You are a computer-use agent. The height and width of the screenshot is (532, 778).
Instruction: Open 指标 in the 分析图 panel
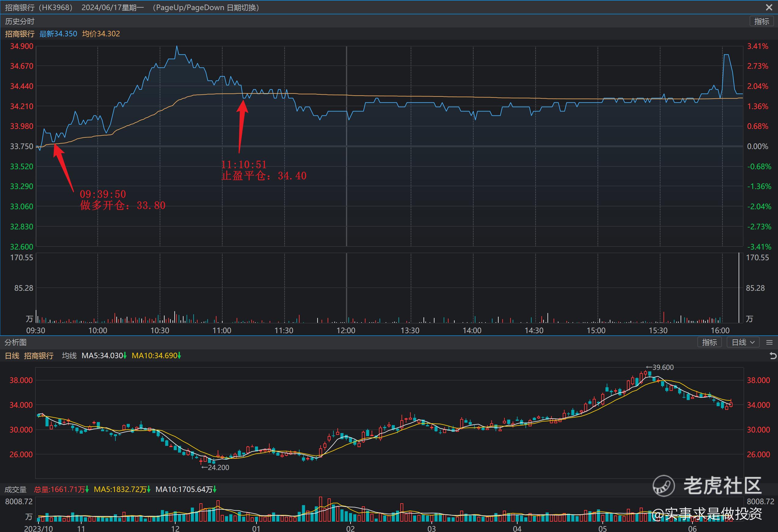point(709,342)
